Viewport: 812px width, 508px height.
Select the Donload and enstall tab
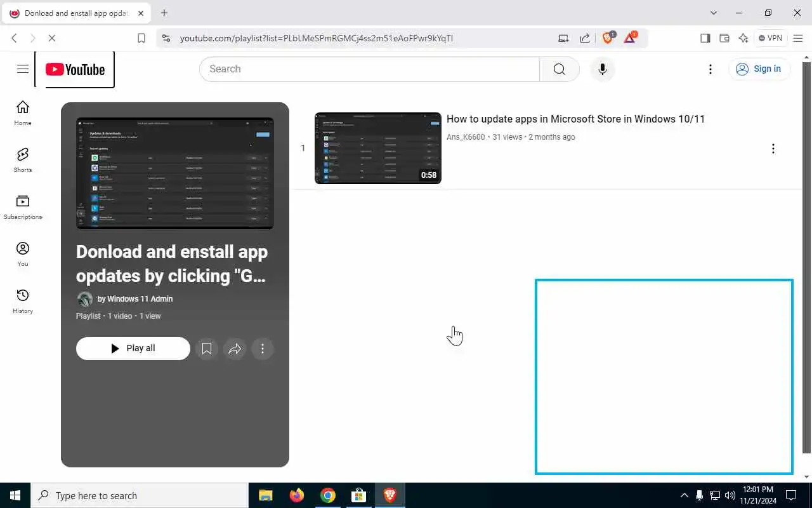click(x=75, y=13)
